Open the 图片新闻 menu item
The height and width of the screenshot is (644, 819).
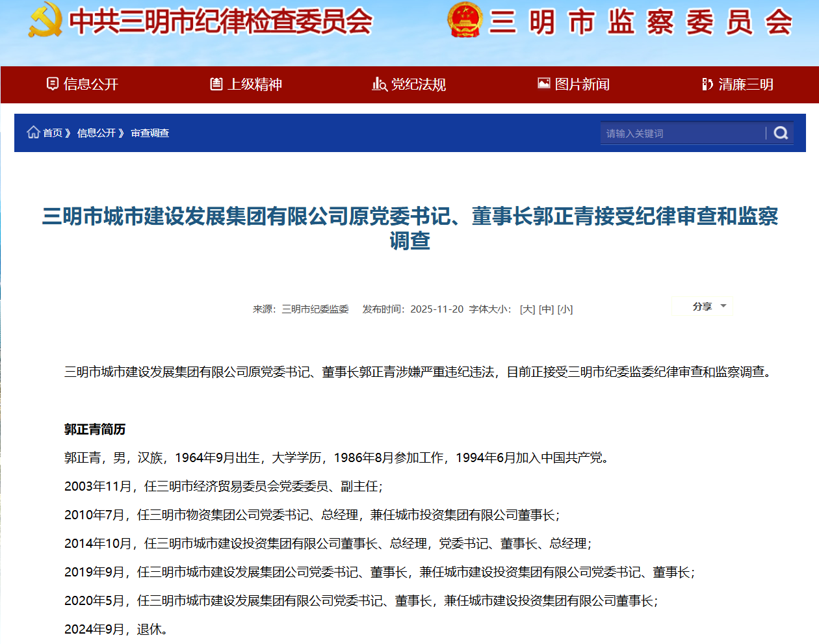(582, 84)
